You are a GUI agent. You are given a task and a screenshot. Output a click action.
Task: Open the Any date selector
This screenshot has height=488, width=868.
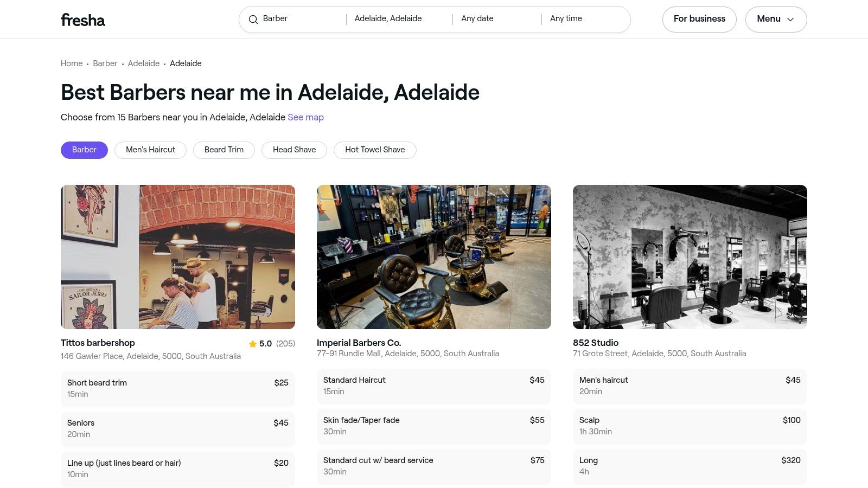496,19
